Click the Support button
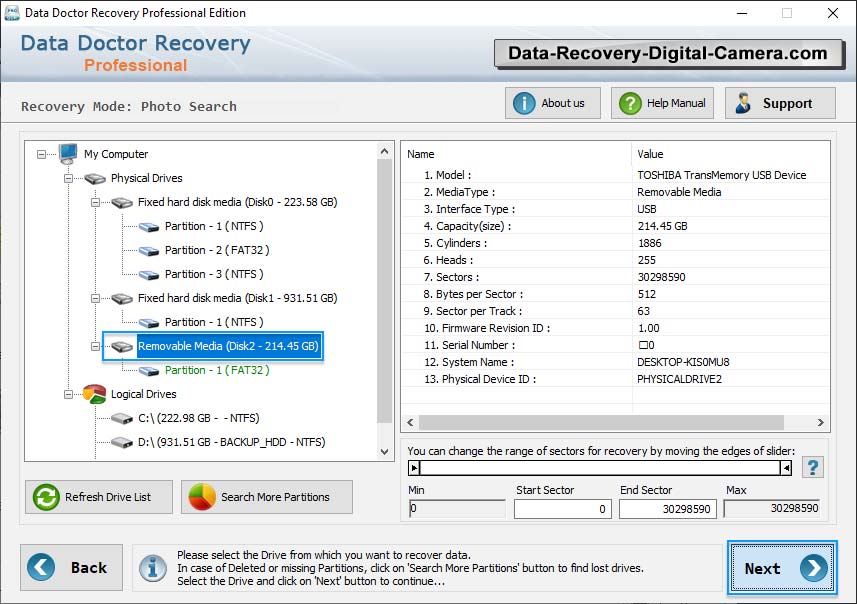The width and height of the screenshot is (857, 604). tap(780, 103)
